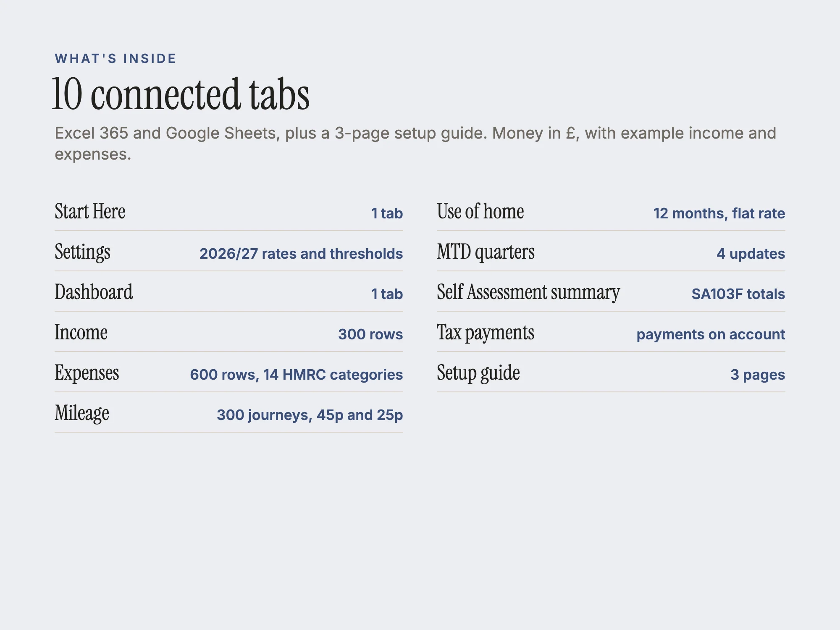Image resolution: width=840 pixels, height=630 pixels.
Task: Select the Settings row label
Action: pyautogui.click(x=82, y=252)
